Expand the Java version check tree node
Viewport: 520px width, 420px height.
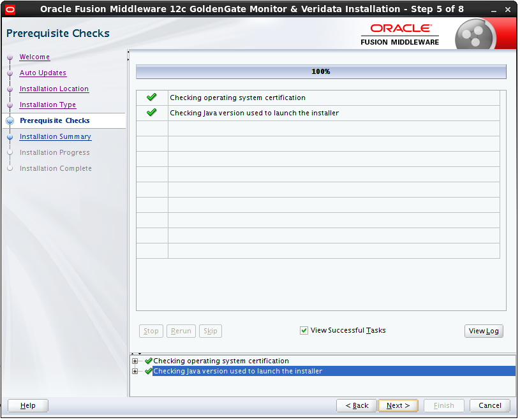135,372
